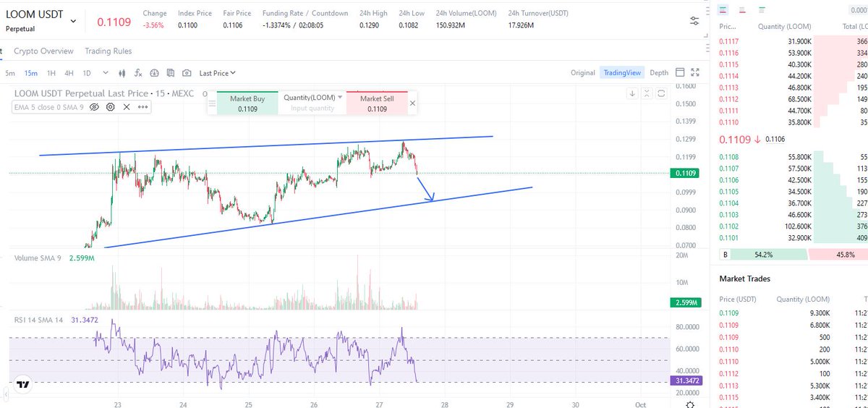Remove the EMA indicator with X
The image size is (868, 408).
pyautogui.click(x=127, y=106)
